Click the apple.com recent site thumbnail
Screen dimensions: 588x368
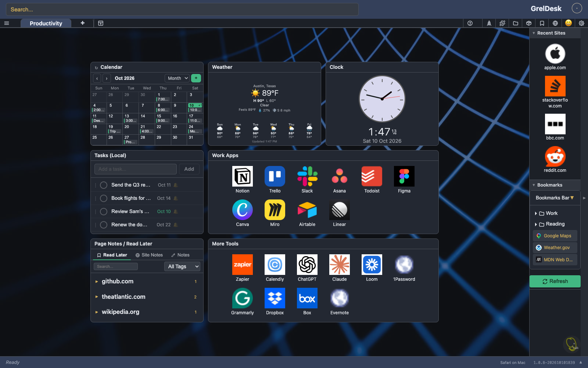555,54
